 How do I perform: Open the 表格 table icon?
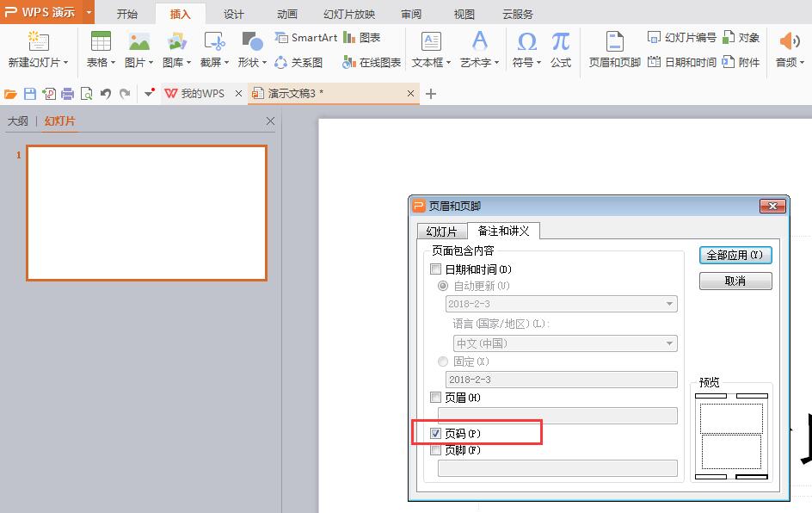101,41
